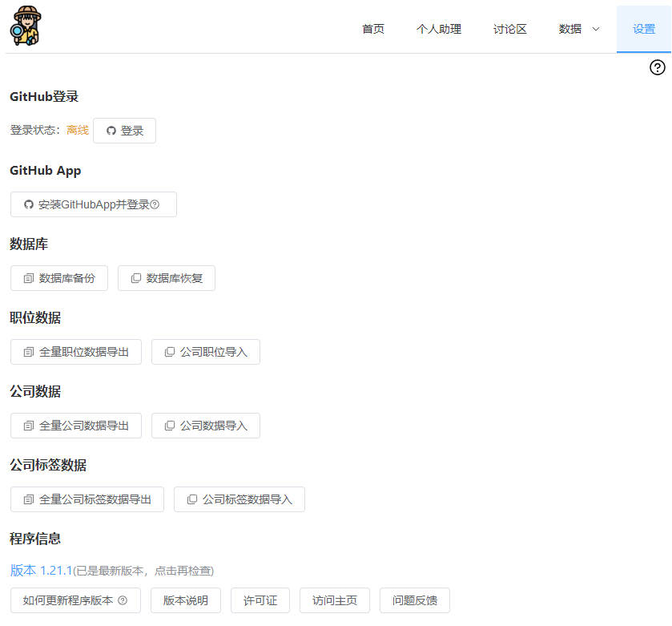The height and width of the screenshot is (626, 672).
Task: Click the GitHub登录 section heading
Action: 44,96
